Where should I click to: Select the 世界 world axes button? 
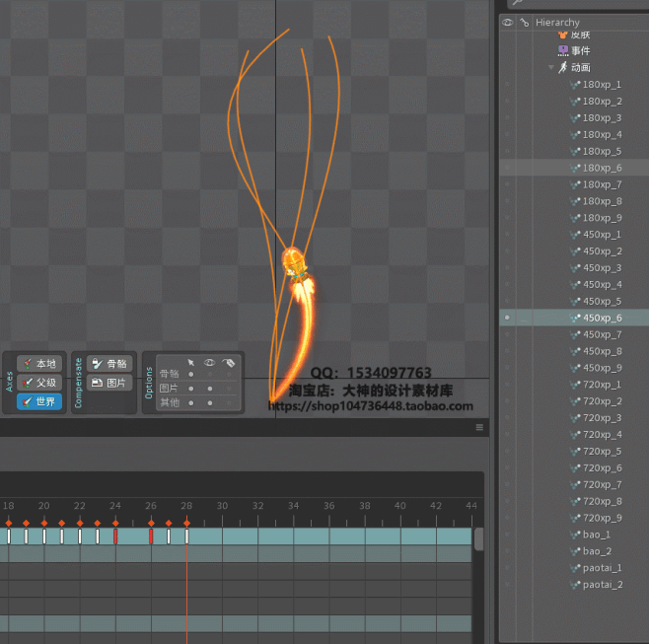coord(39,401)
